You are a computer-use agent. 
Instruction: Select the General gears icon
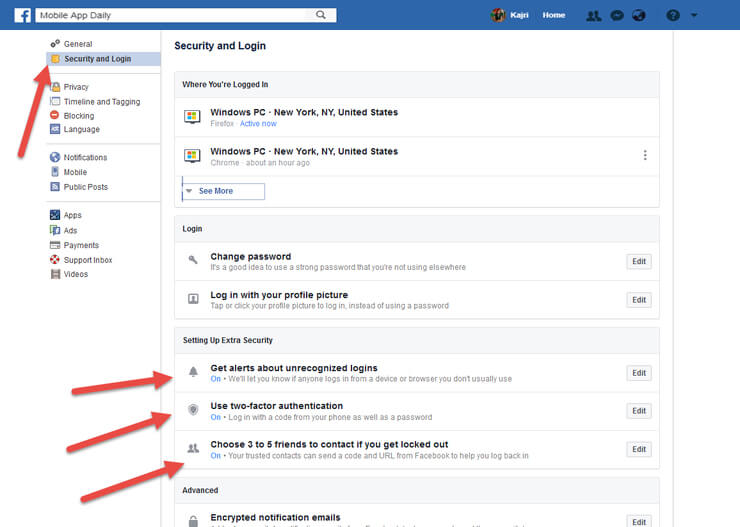55,43
